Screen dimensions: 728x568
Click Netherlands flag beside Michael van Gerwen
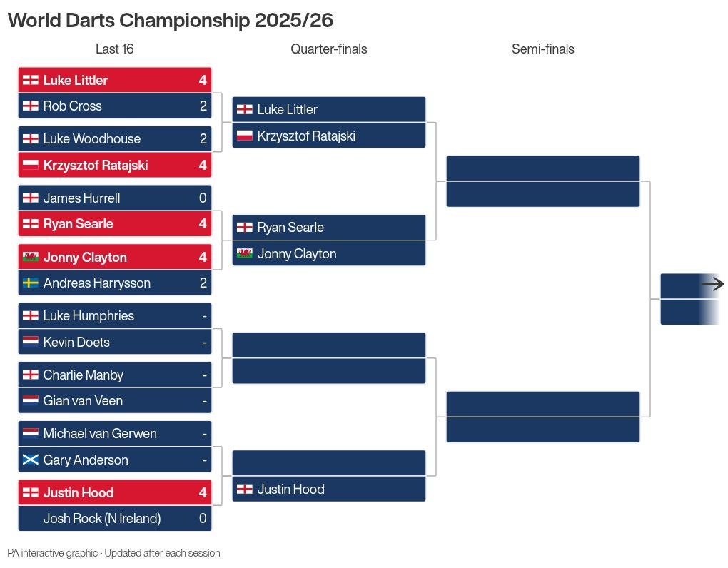pyautogui.click(x=31, y=433)
